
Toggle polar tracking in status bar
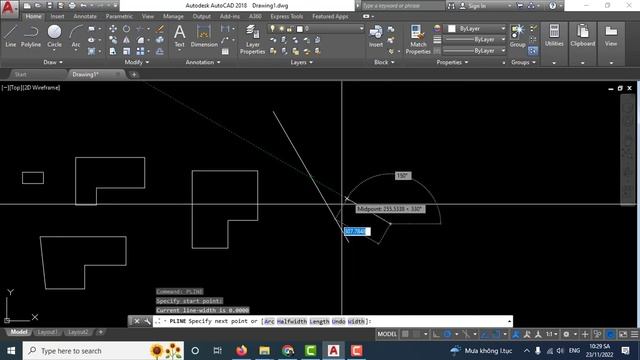coord(448,334)
